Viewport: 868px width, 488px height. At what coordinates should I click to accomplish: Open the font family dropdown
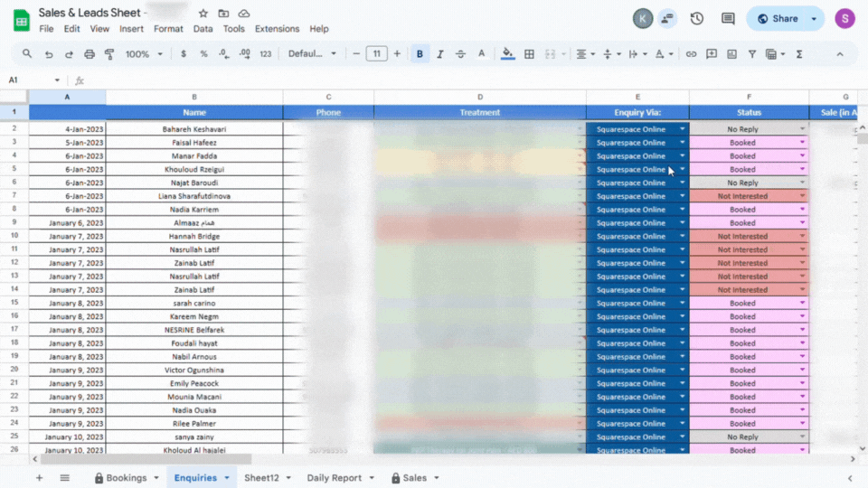point(312,54)
